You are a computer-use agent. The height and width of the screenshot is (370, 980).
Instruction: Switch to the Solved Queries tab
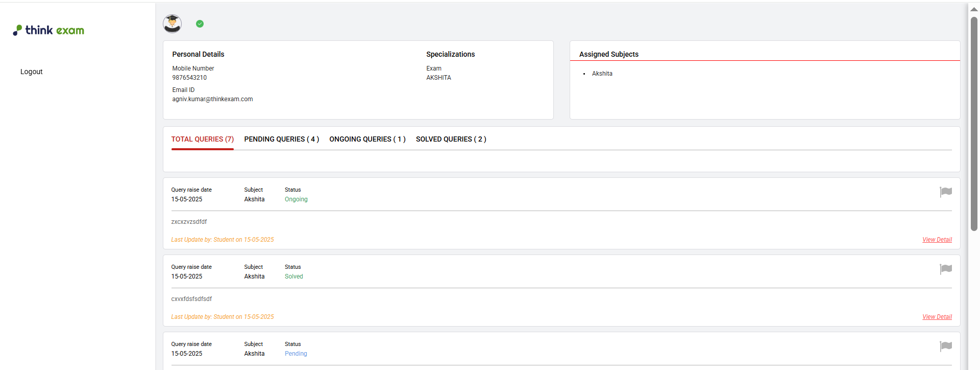(x=451, y=139)
